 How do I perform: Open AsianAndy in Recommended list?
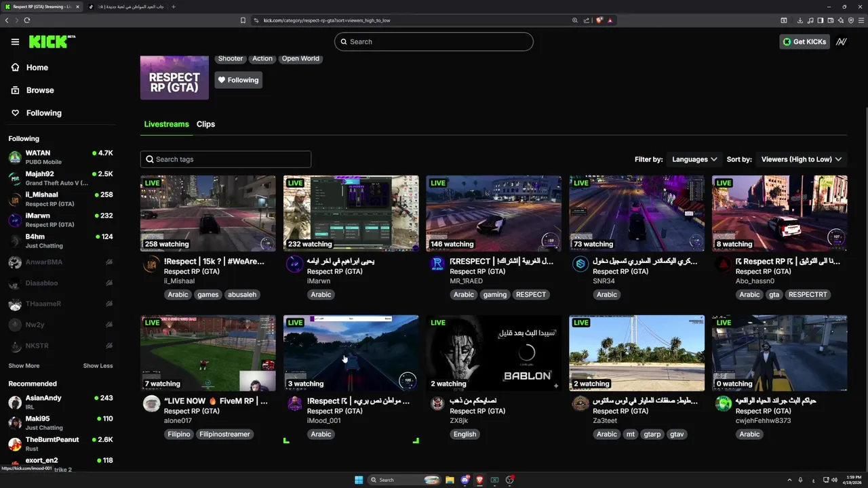(60, 402)
